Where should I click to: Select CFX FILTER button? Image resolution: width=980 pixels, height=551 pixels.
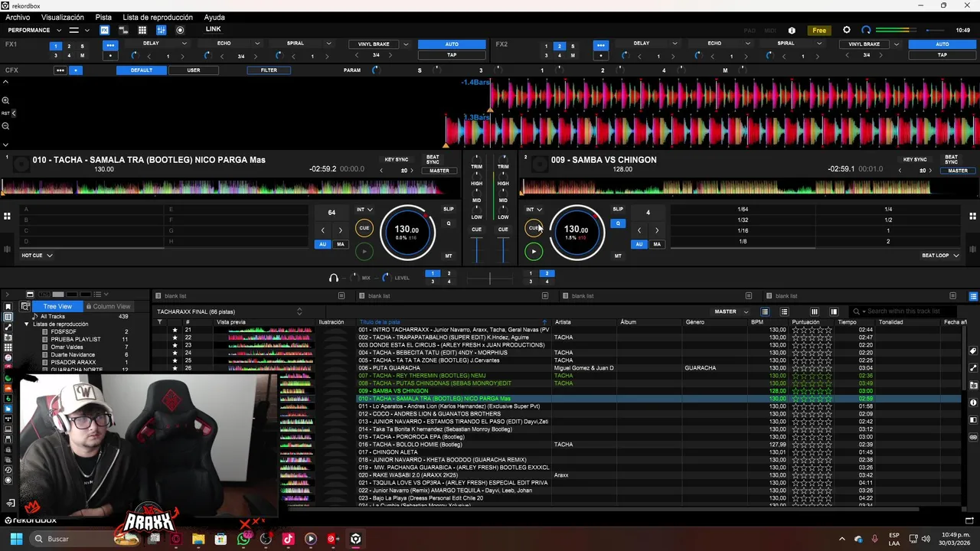coord(269,70)
